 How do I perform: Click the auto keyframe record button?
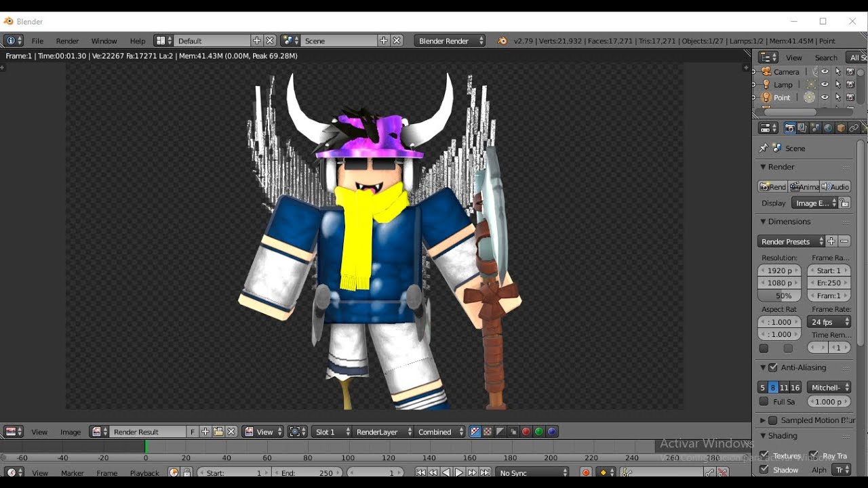[x=586, y=472]
